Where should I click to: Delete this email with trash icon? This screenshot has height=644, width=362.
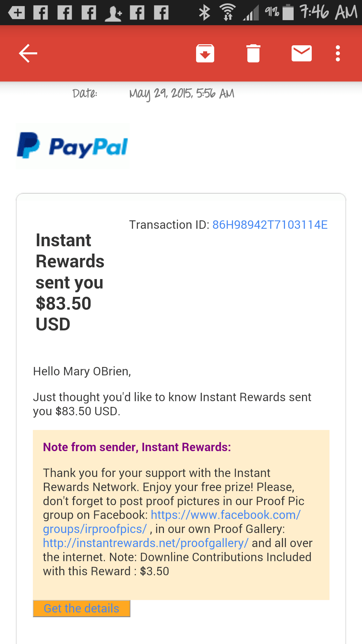pyautogui.click(x=253, y=53)
